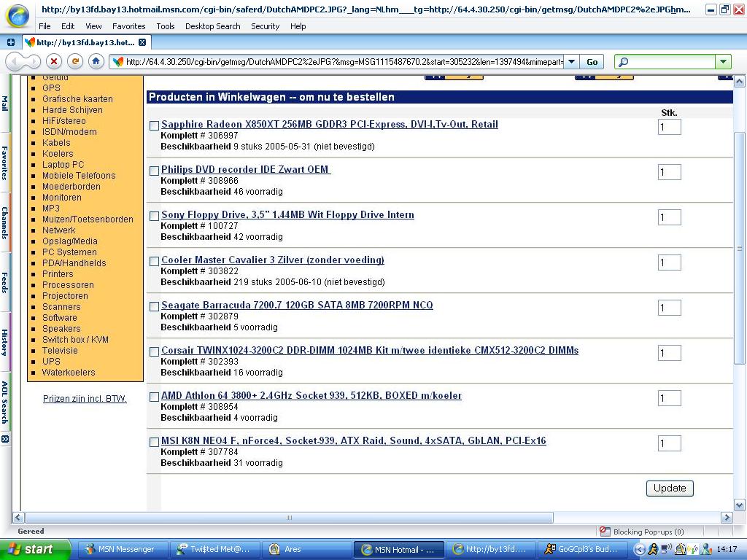This screenshot has height=560, width=747.
Task: Switch to GoGCpl3's Bud... taskbar window
Action: click(x=583, y=550)
